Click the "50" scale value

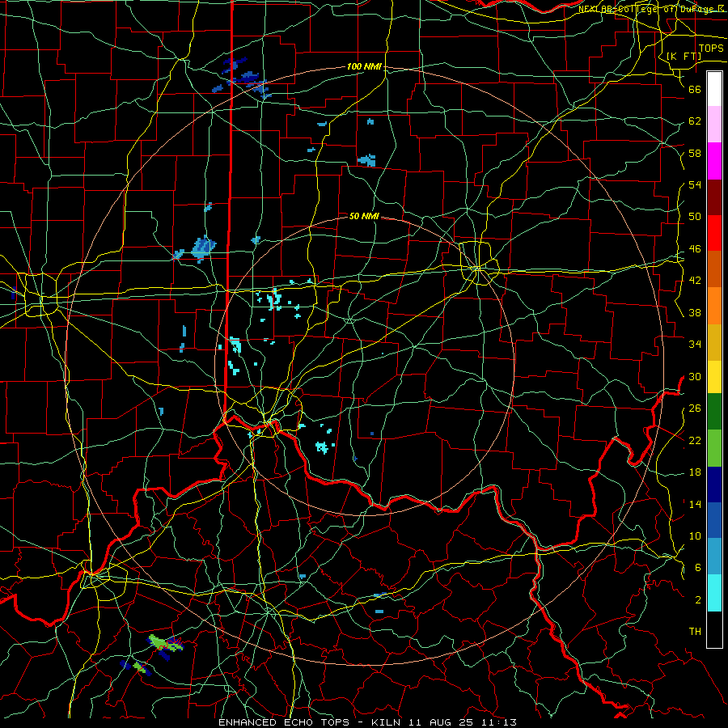pyautogui.click(x=695, y=216)
